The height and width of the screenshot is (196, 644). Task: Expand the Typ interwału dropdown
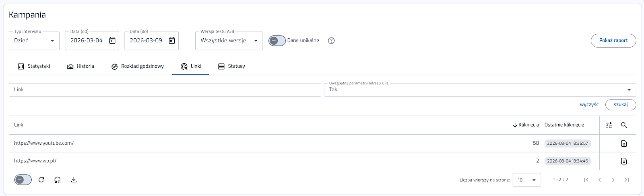click(x=34, y=41)
